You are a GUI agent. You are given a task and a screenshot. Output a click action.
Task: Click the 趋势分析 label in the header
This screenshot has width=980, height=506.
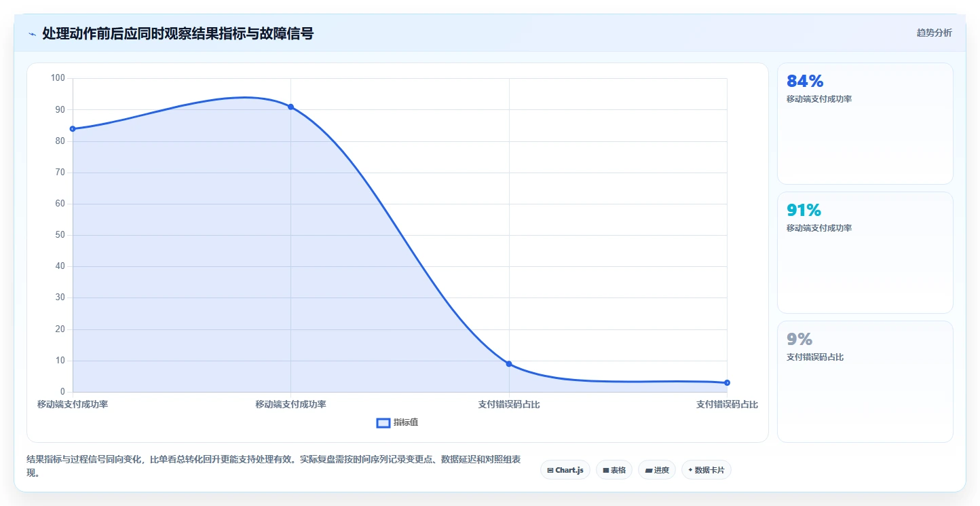[935, 33]
